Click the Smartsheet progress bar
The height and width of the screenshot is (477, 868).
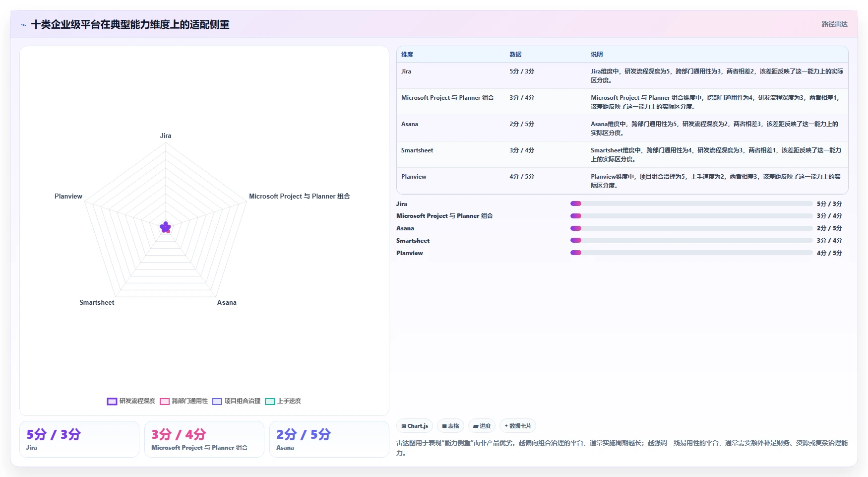(x=691, y=240)
